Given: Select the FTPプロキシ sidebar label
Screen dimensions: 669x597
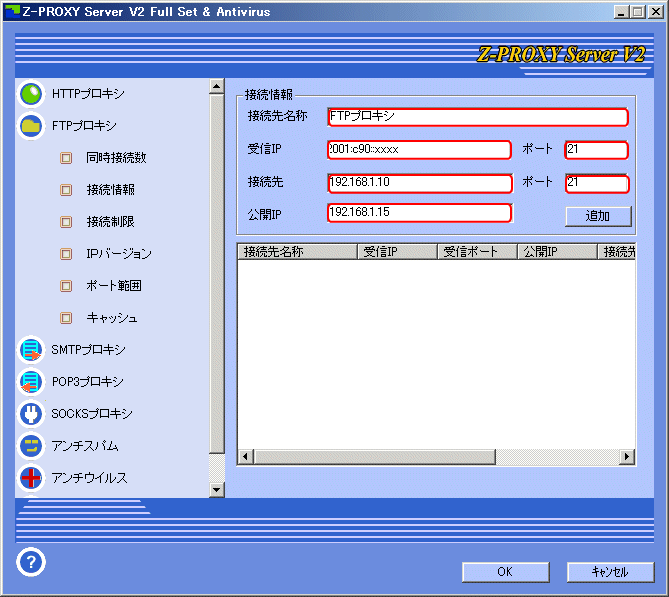Looking at the screenshot, I should [84, 126].
